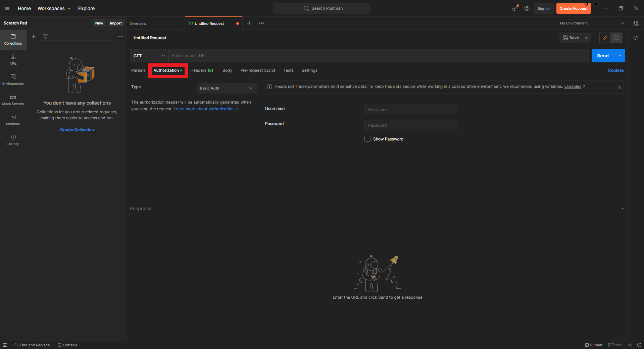Open the Collections sidebar panel
Screen dimensions: 644x349
click(13, 39)
